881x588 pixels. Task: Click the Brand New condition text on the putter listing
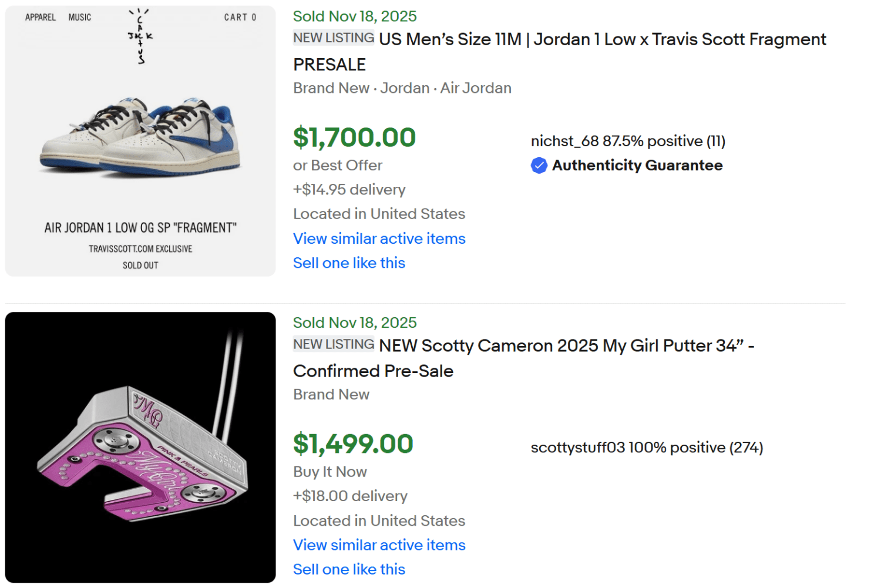(331, 394)
